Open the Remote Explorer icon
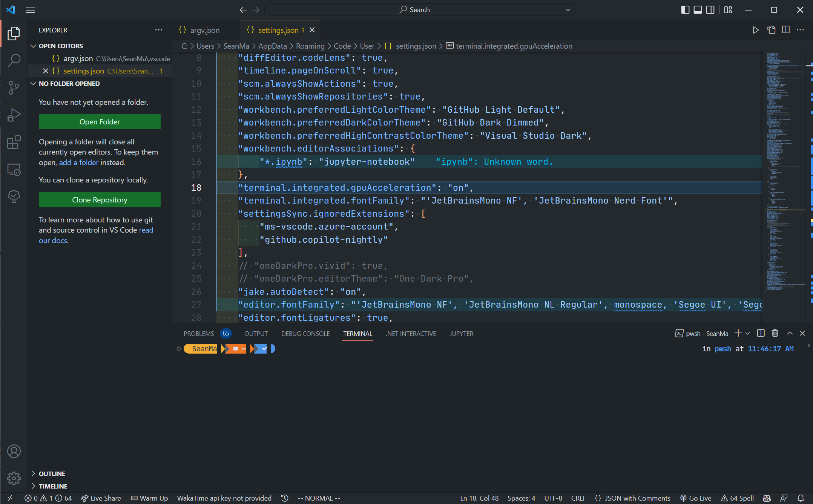813x504 pixels. (14, 170)
